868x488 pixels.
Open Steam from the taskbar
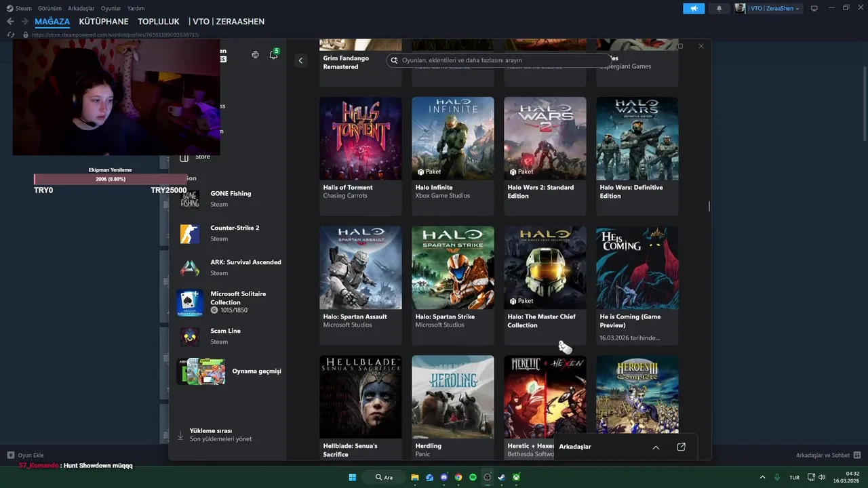coord(502,477)
